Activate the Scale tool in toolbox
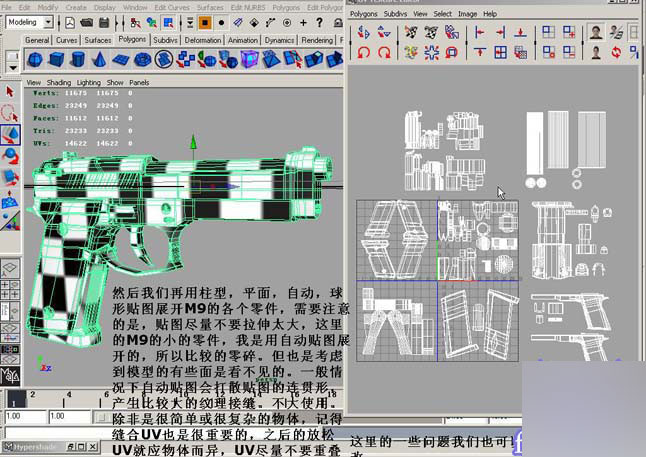The height and width of the screenshot is (457, 646). point(10,178)
